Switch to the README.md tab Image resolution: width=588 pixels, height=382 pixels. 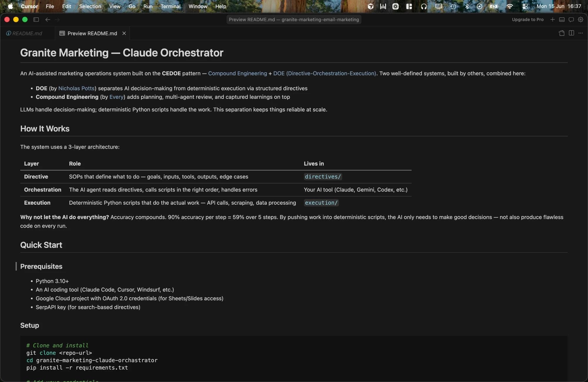24,33
